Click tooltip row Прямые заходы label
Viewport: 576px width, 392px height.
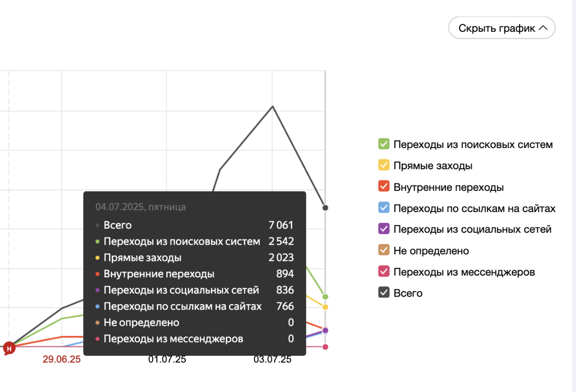[143, 258]
